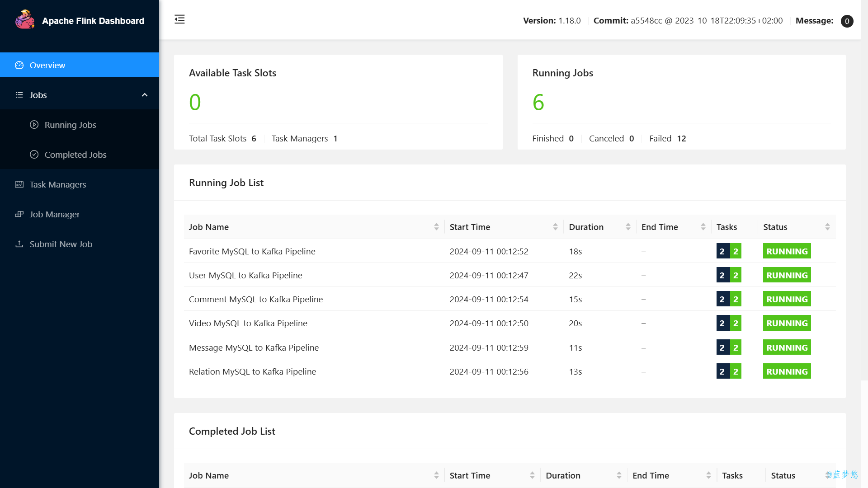Click the Task Managers schedule icon
The height and width of the screenshot is (488, 868).
19,184
